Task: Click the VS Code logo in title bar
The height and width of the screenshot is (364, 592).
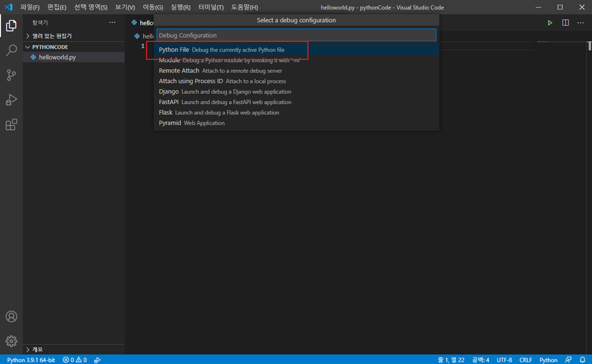Action: point(8,7)
